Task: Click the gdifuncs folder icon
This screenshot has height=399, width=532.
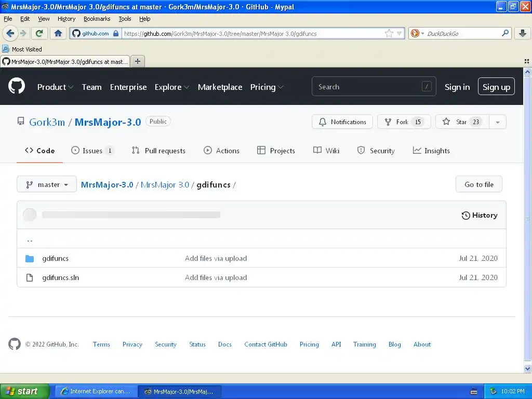Action: [30, 259]
